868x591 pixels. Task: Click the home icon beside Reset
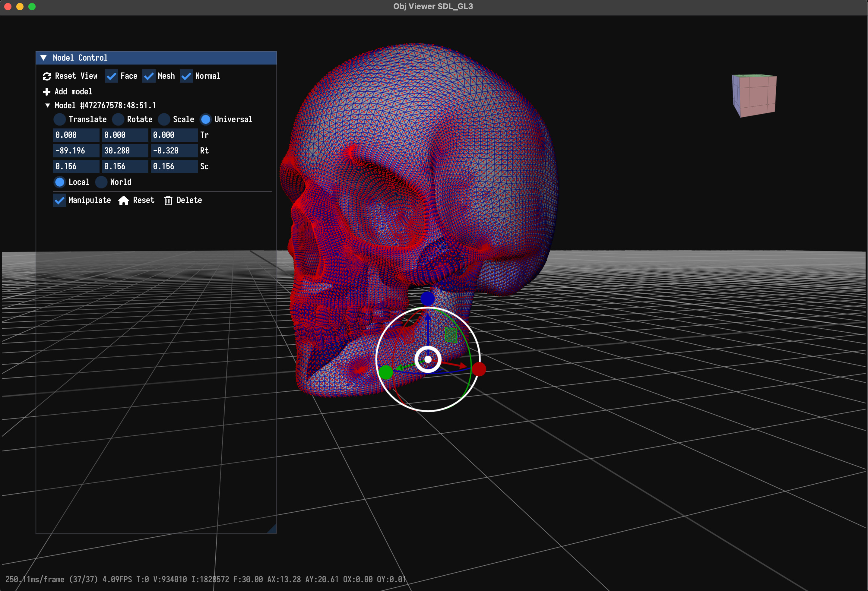[124, 201]
